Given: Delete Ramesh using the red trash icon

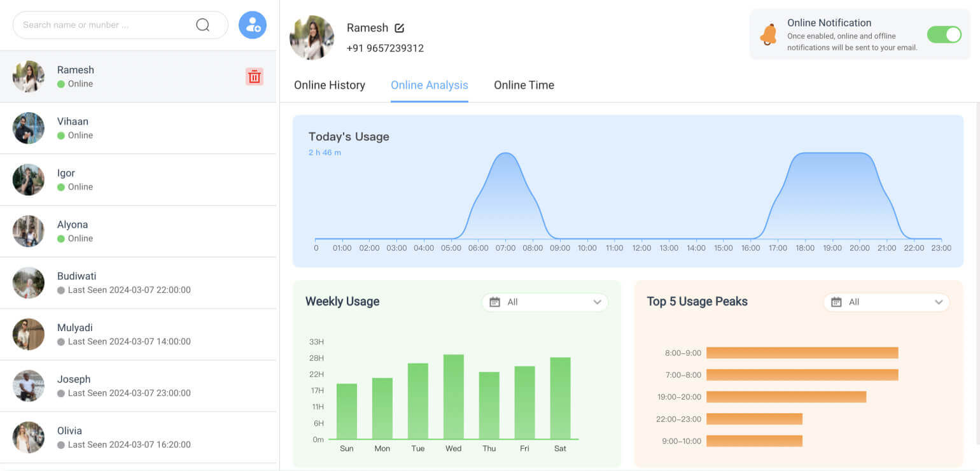Looking at the screenshot, I should coord(255,77).
